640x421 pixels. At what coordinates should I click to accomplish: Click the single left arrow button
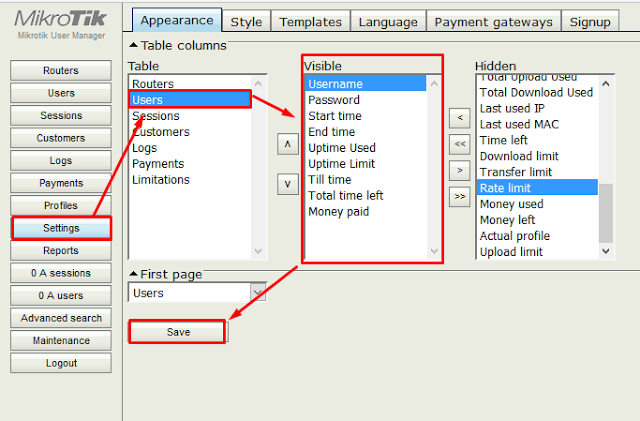pyautogui.click(x=459, y=118)
